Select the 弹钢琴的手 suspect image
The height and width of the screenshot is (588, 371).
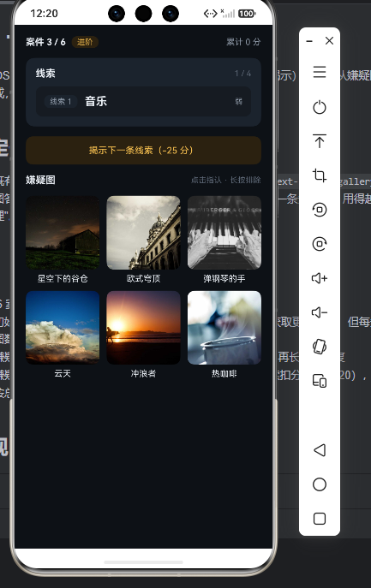pyautogui.click(x=224, y=233)
